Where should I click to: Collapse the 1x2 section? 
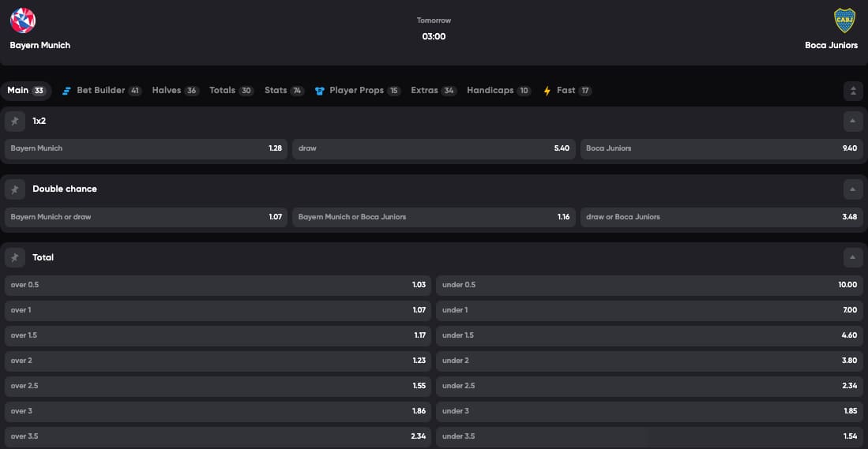(853, 121)
